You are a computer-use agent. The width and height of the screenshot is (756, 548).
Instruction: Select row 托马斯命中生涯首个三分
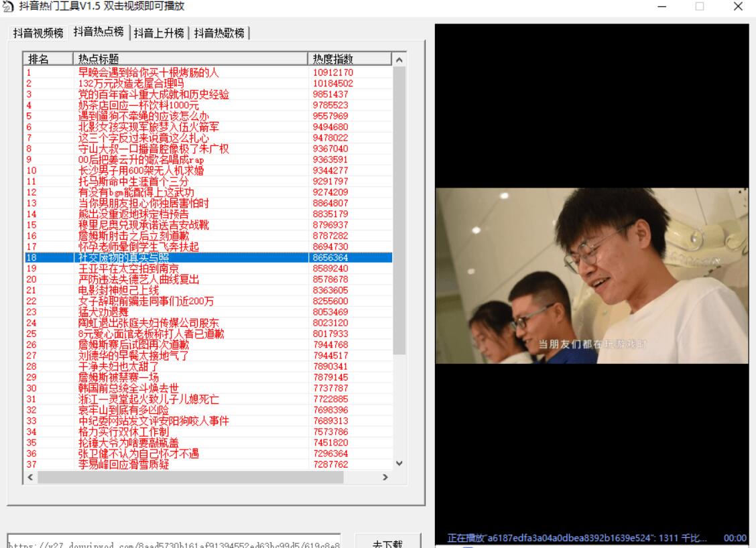click(208, 182)
